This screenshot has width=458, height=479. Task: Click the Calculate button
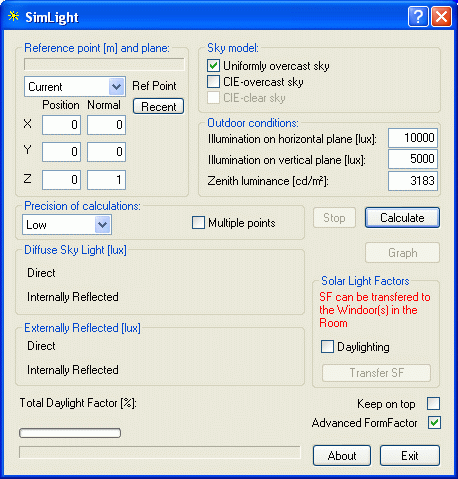(x=402, y=218)
